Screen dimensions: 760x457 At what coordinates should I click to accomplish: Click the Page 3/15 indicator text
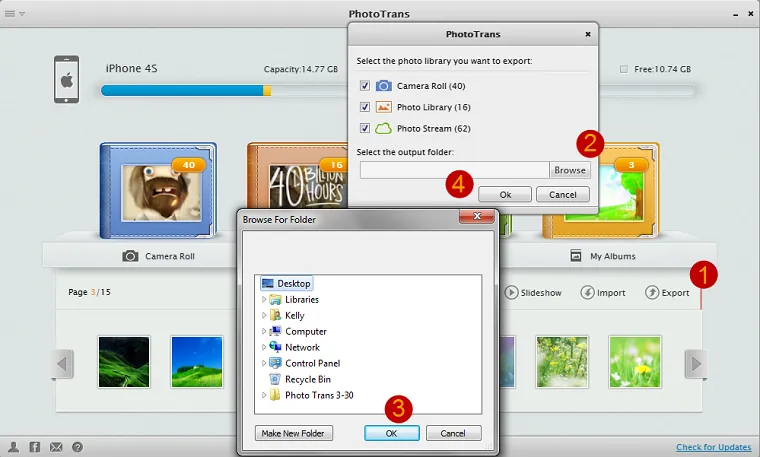click(89, 292)
